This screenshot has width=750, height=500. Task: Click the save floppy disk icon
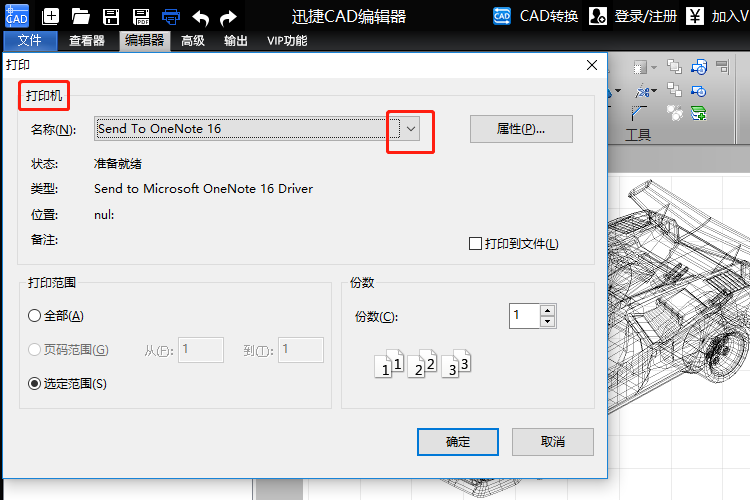pos(111,16)
